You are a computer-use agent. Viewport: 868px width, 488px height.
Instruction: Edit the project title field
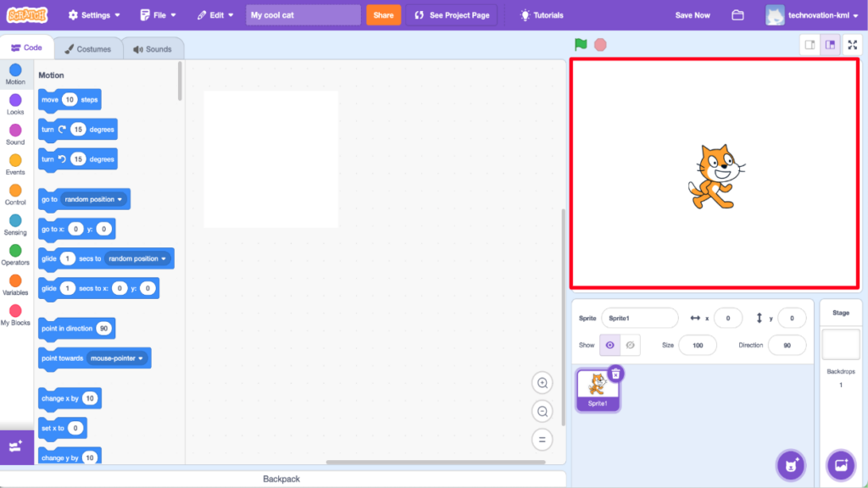click(x=303, y=15)
